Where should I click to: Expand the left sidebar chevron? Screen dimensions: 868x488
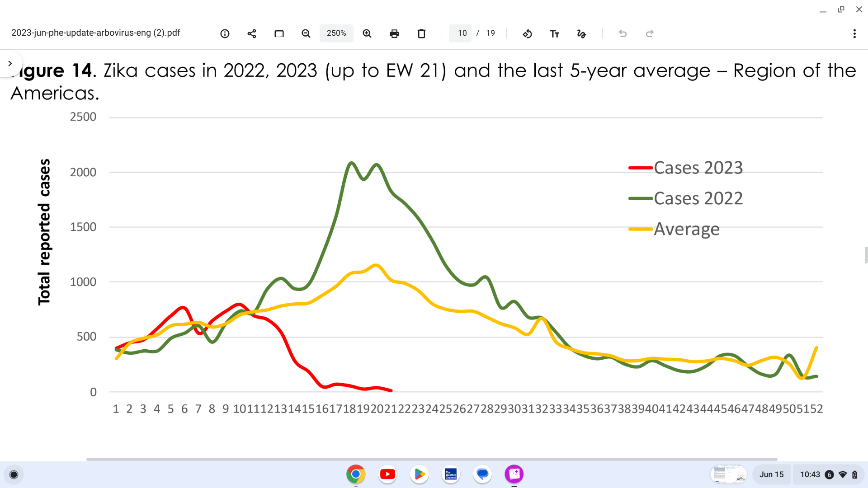pyautogui.click(x=10, y=63)
